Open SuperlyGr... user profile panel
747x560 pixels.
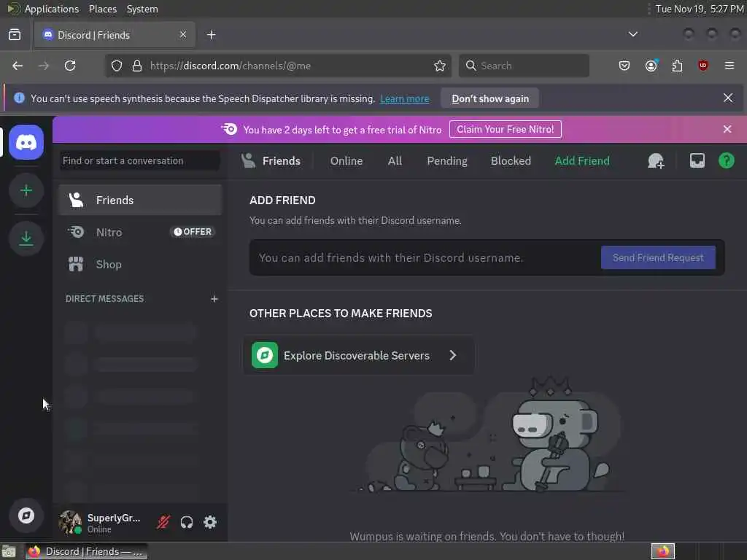click(x=102, y=522)
